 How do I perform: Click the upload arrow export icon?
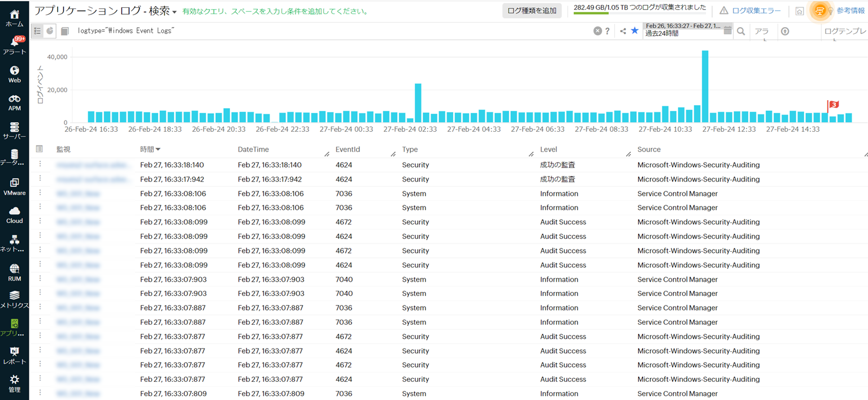coord(785,31)
